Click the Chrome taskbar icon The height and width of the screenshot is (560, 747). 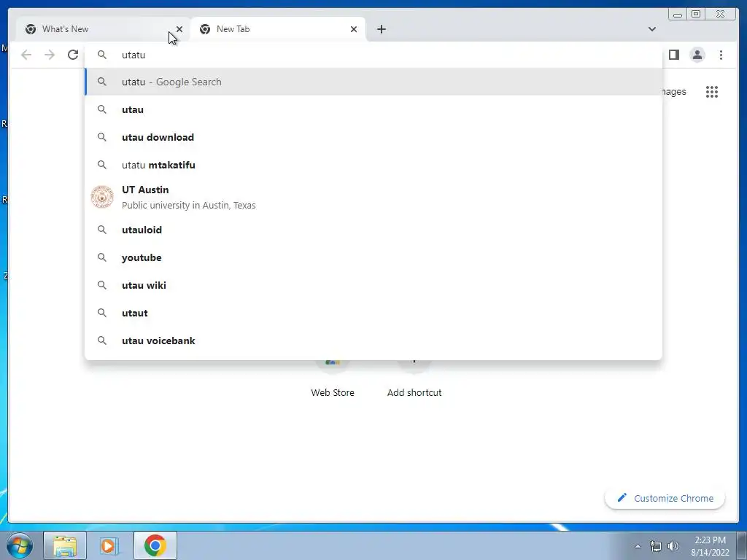pos(155,545)
